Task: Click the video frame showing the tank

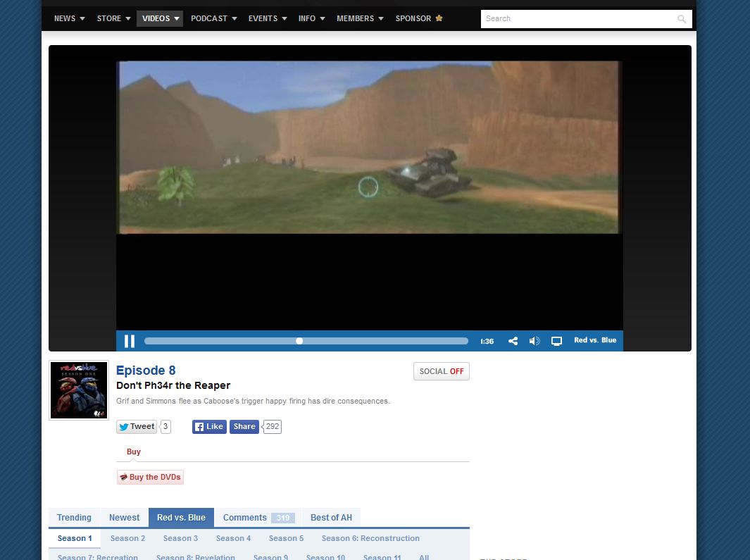Action: (369, 147)
